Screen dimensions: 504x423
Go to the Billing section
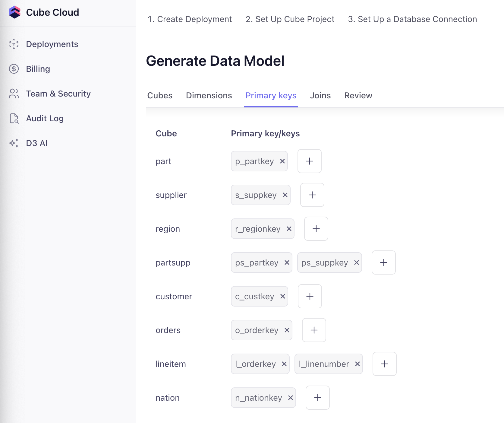point(38,69)
